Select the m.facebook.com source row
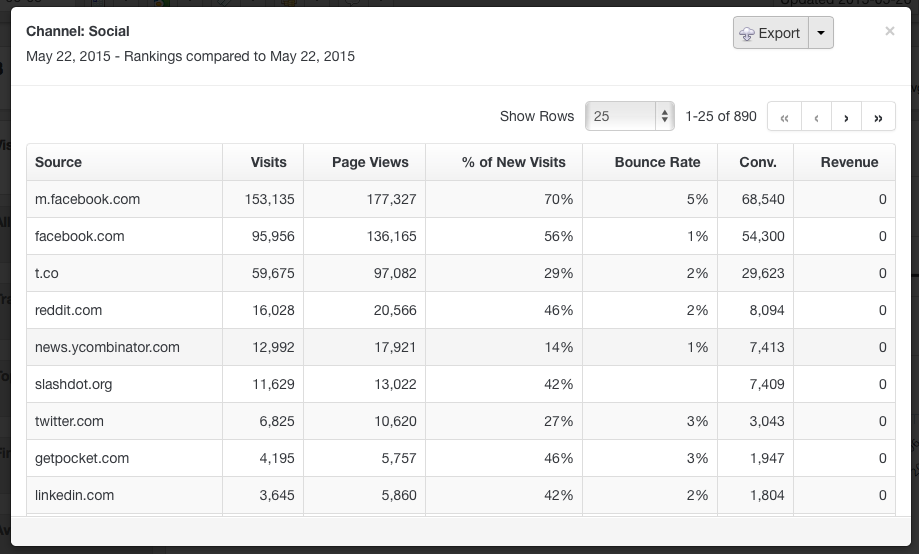 coord(88,199)
